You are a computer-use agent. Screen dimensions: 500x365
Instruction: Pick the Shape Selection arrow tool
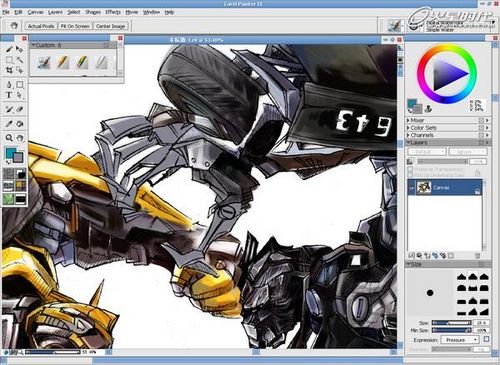click(20, 95)
